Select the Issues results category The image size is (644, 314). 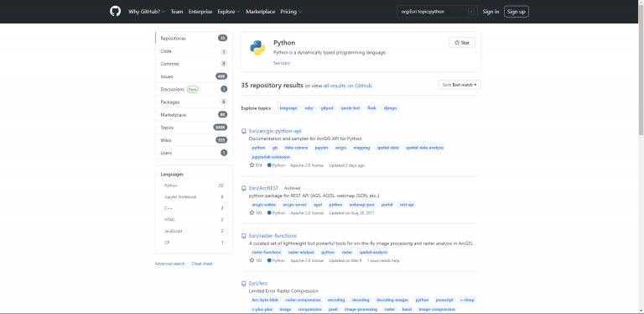(x=194, y=76)
